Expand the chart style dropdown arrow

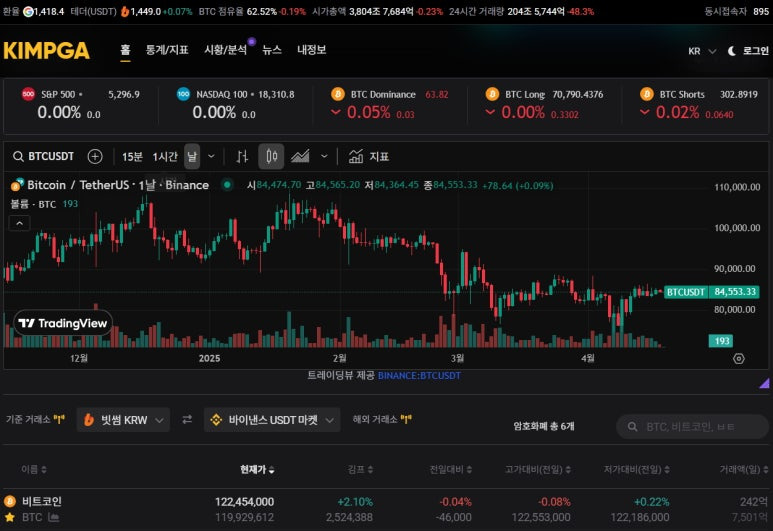[x=324, y=157]
